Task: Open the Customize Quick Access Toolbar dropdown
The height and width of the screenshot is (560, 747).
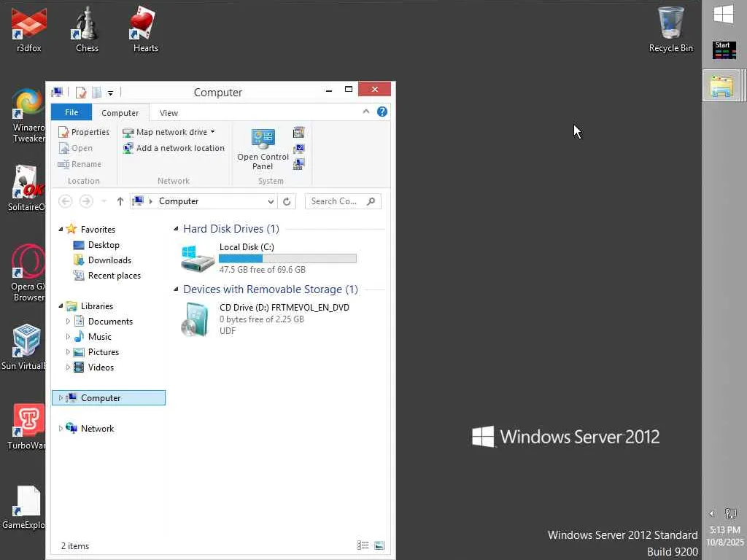Action: (x=110, y=93)
